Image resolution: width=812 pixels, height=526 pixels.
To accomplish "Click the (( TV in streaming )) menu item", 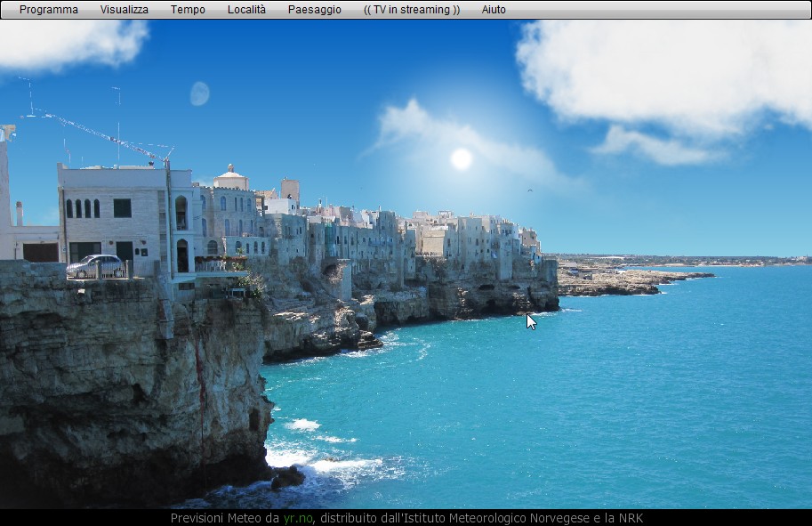I will click(411, 10).
